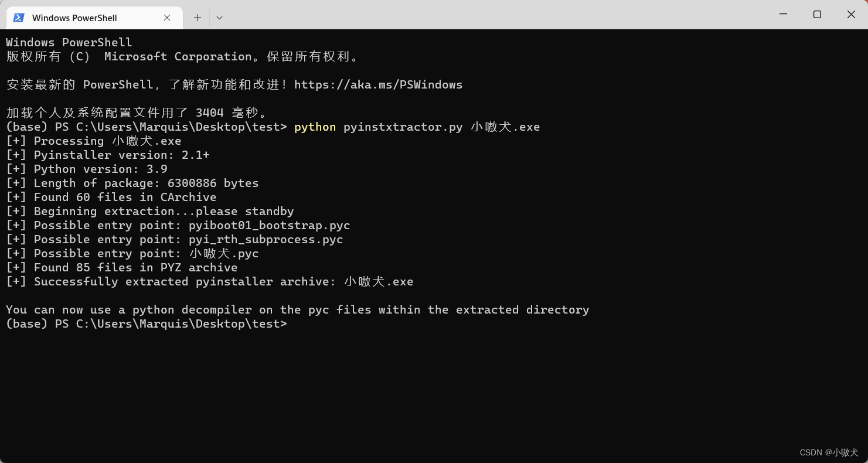Viewport: 868px width, 463px height.
Task: Click the 小嗷犬.pyc entry point line
Action: 132,253
